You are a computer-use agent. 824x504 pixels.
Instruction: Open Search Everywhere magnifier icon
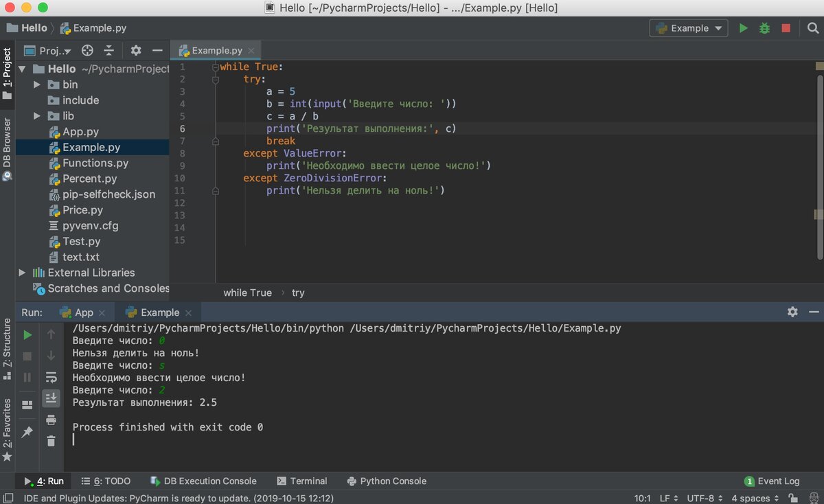click(813, 28)
